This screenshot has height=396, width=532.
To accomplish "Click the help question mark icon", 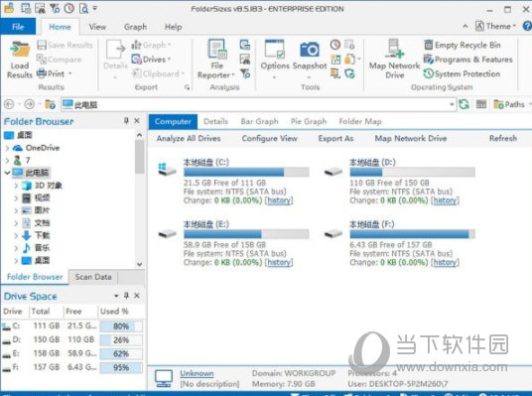I will pyautogui.click(x=527, y=26).
